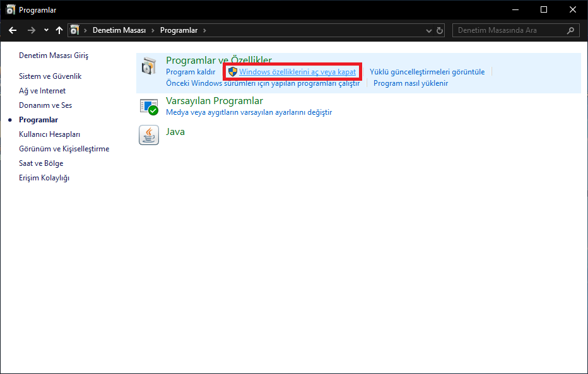
Task: Refresh the Control Panel view
Action: pos(440,30)
